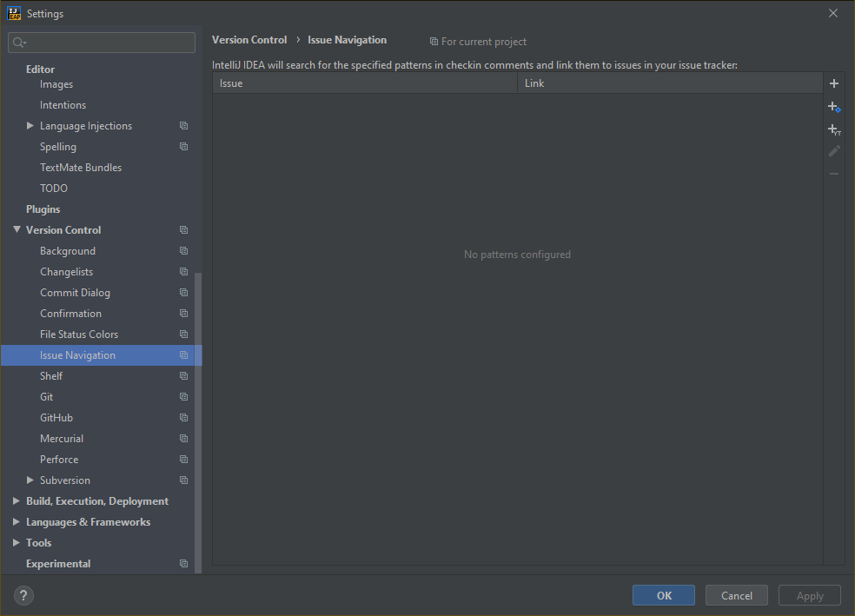Viewport: 855px width, 616px height.
Task: Open File Status Colors settings
Action: pos(79,334)
